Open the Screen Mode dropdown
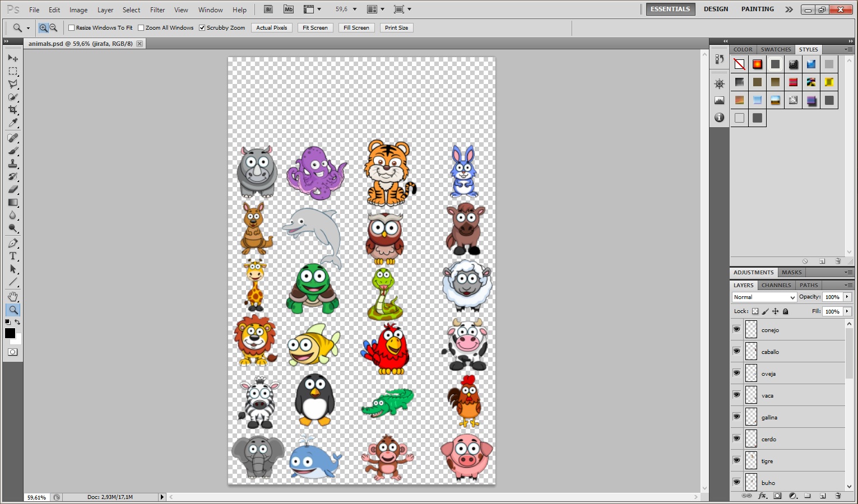 [x=402, y=10]
